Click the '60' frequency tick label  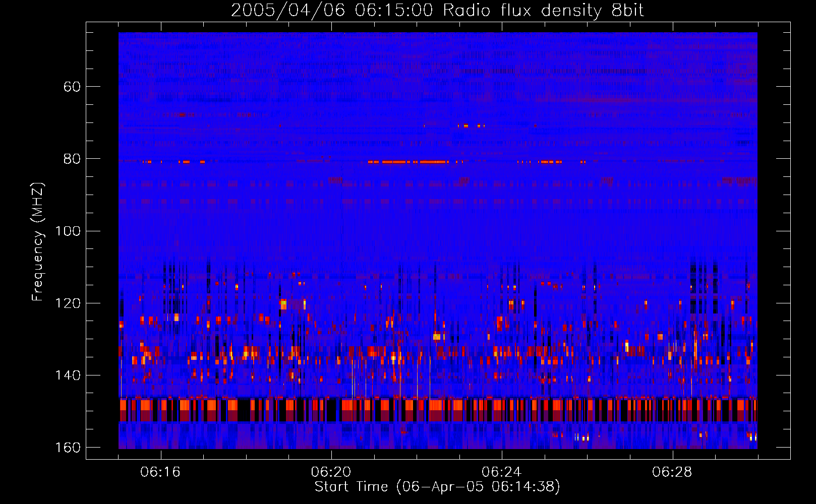click(72, 87)
